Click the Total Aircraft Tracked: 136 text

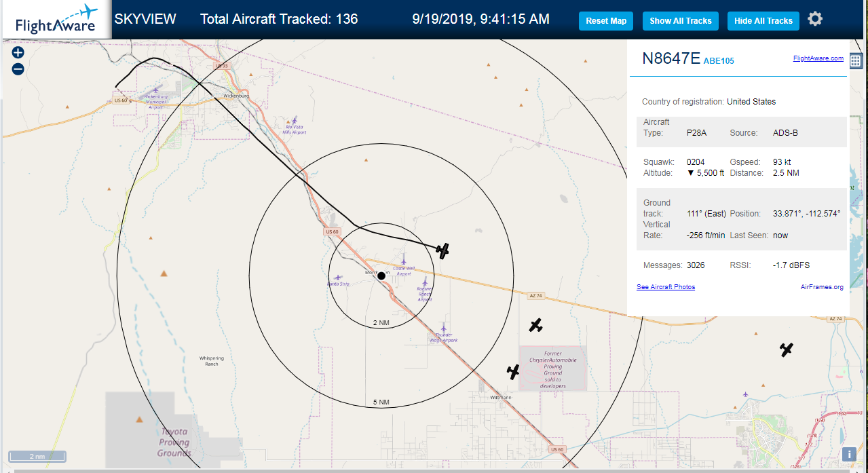(x=279, y=19)
